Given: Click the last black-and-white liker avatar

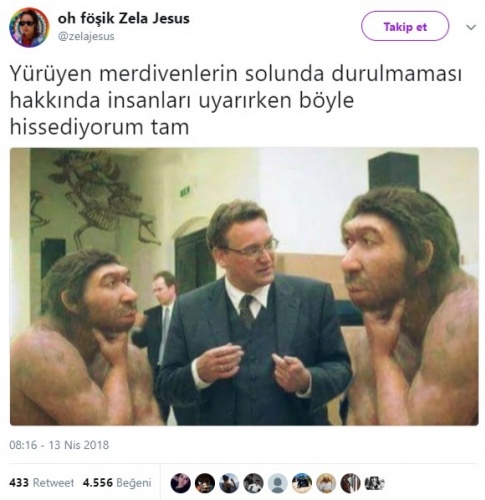Looking at the screenshot, I should 375,483.
